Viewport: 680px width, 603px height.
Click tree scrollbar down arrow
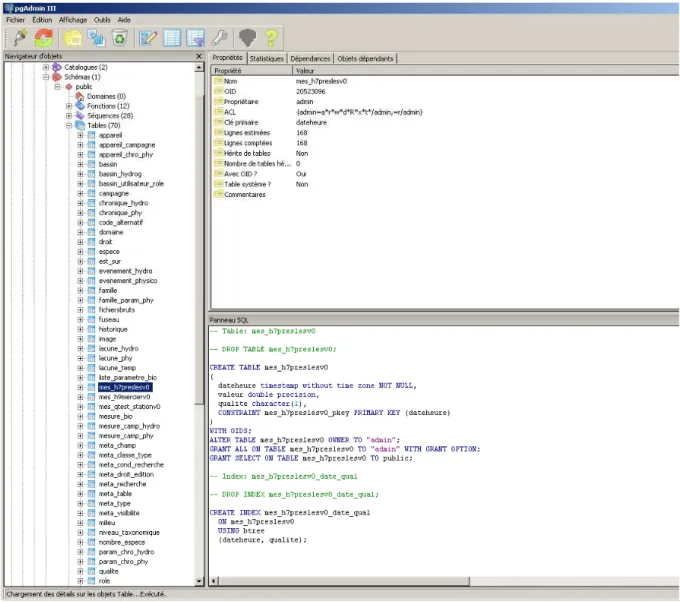(x=199, y=581)
